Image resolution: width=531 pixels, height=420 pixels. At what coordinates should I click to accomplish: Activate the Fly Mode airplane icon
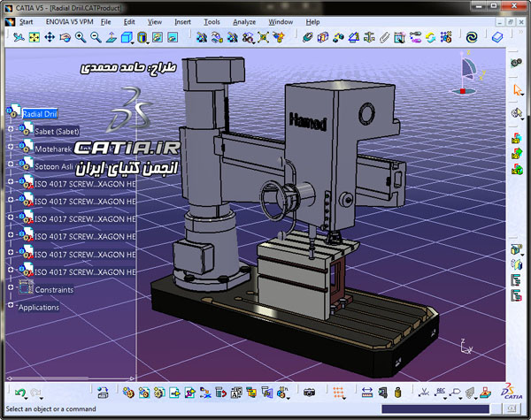pos(19,37)
